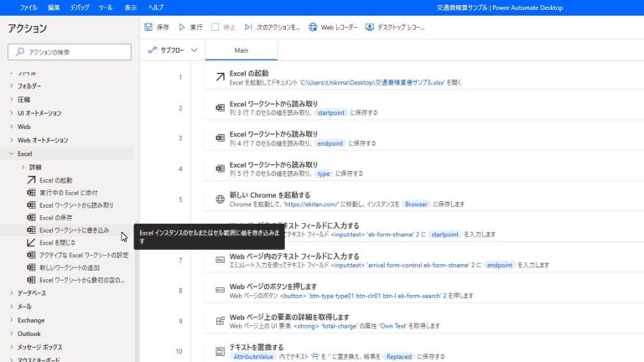Expand the Web action group
Screen dimensions: 644x362
click(x=12, y=127)
